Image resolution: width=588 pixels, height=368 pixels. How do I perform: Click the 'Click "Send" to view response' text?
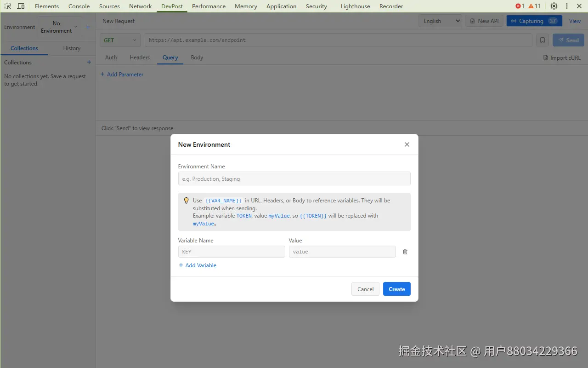pyautogui.click(x=137, y=128)
